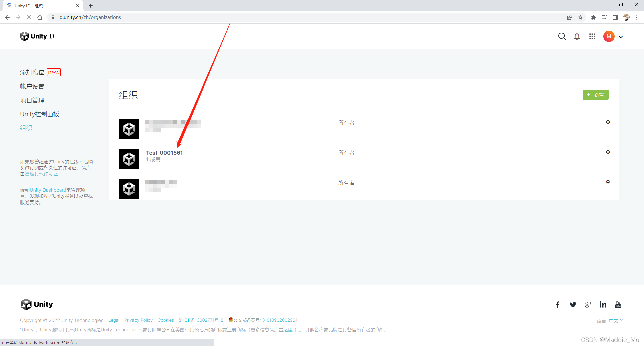The image size is (644, 346).
Task: Open the apps grid icon
Action: [x=592, y=36]
